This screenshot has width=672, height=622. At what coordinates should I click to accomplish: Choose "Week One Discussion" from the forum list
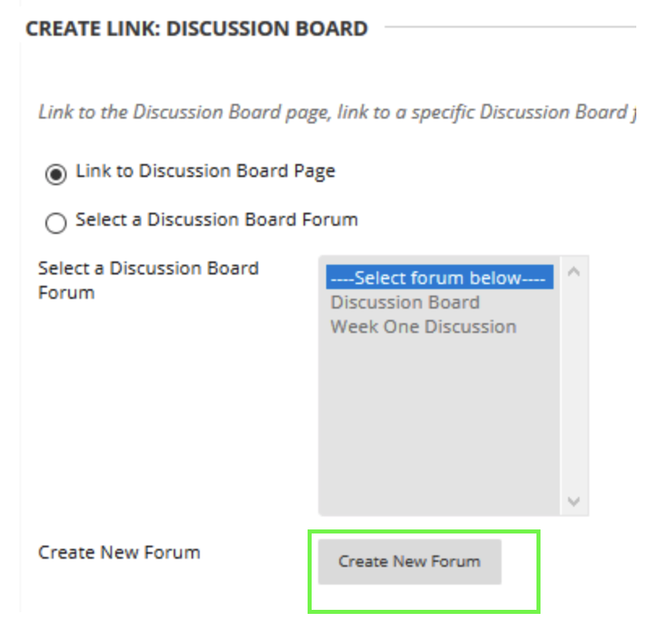[x=423, y=327]
